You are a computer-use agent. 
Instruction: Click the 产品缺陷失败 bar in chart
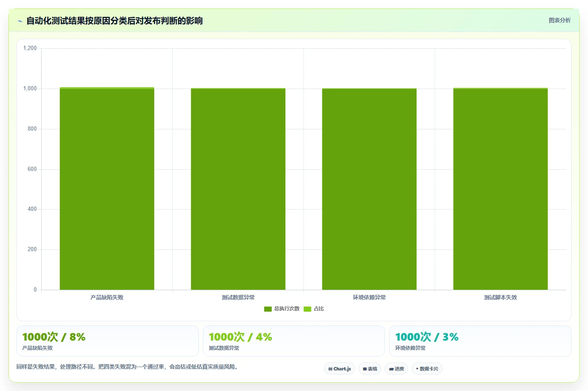pos(107,189)
